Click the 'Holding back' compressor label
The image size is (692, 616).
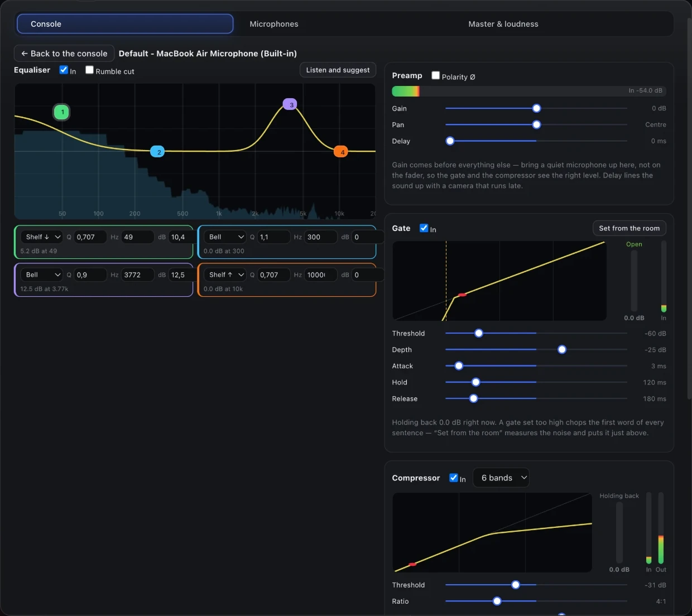(619, 496)
